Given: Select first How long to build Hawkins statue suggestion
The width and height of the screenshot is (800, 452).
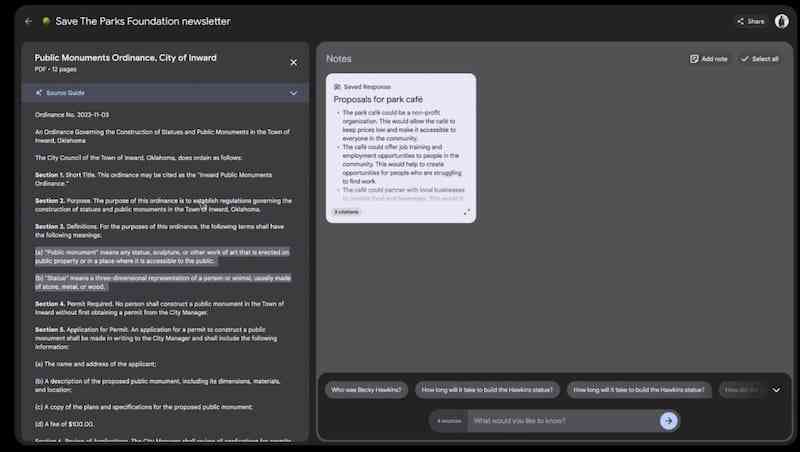Looking at the screenshot, I should [x=487, y=390].
